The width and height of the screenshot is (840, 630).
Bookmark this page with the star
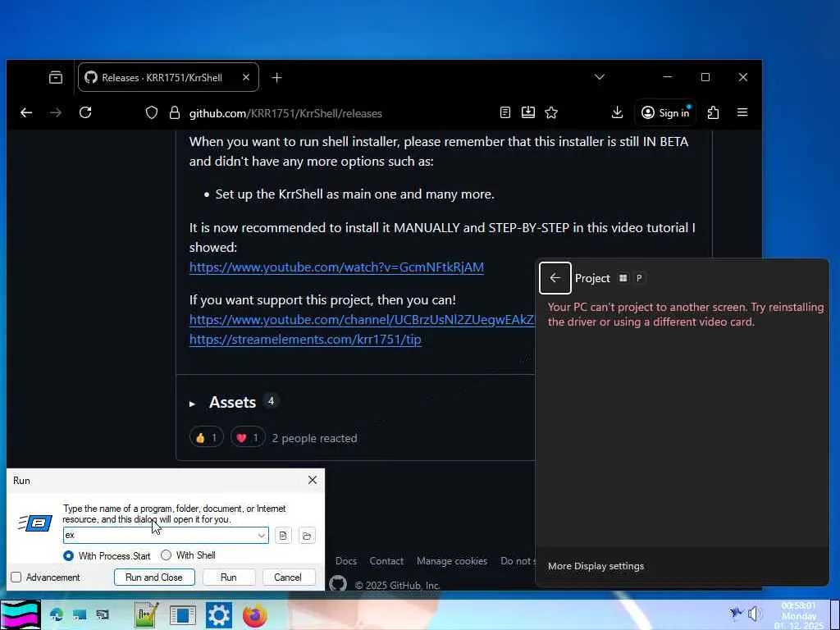click(x=551, y=112)
